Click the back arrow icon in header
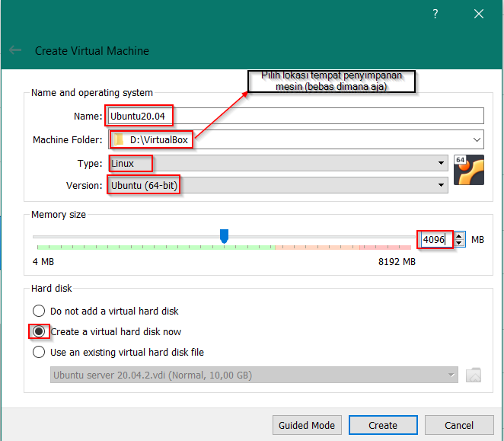 click(x=15, y=50)
